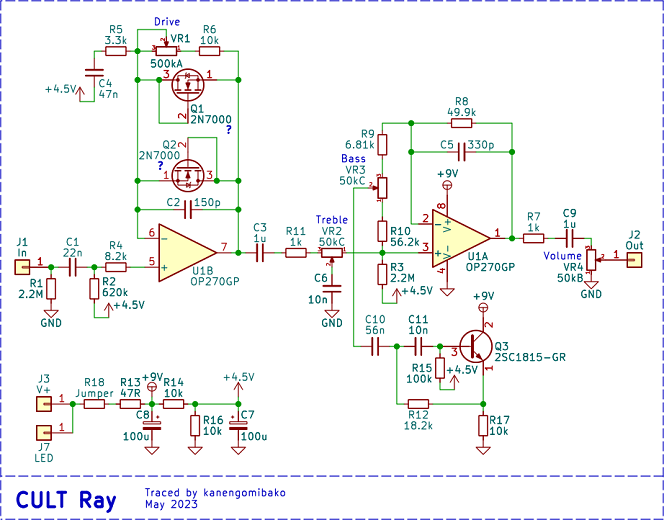
Task: Select the R15 100k resistor symbol
Action: (x=440, y=368)
